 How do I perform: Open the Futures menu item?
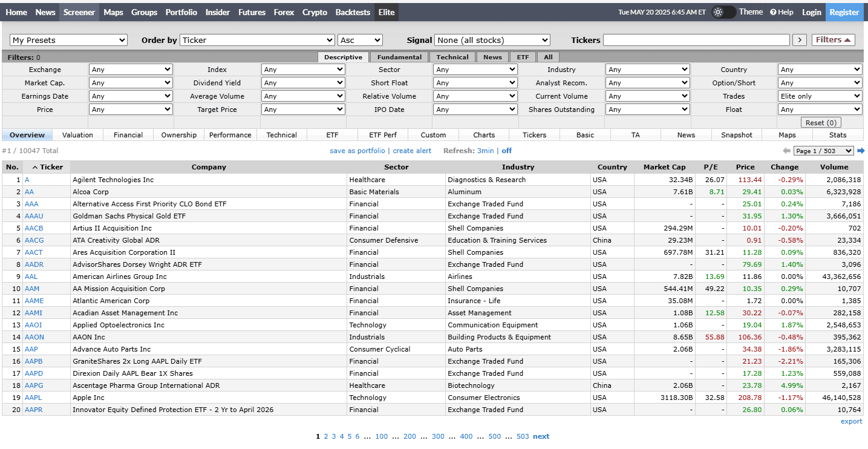[252, 12]
